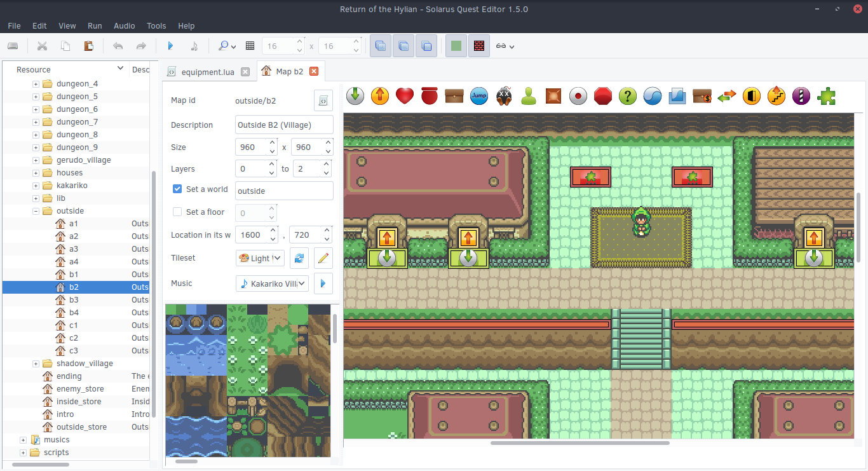Click the Save icon in main toolbar
The image size is (868, 471).
(13, 46)
